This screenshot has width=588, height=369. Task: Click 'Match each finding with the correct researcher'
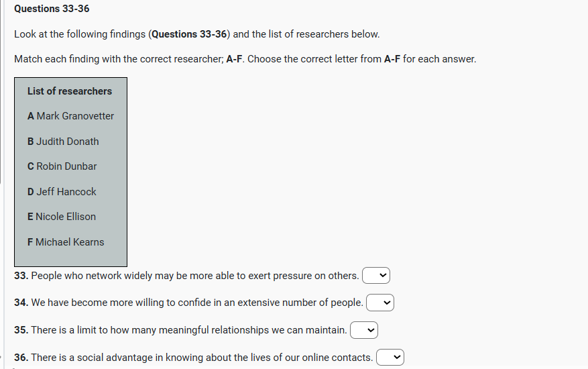point(118,59)
